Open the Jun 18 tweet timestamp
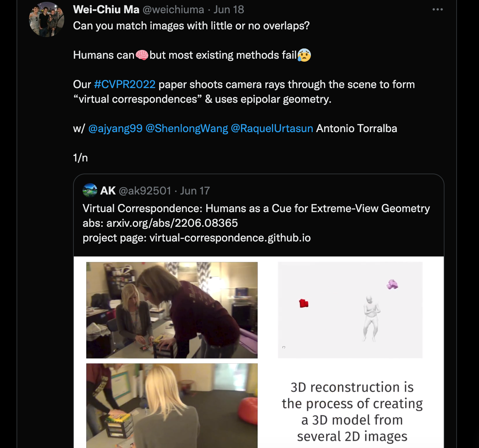 pyautogui.click(x=229, y=10)
